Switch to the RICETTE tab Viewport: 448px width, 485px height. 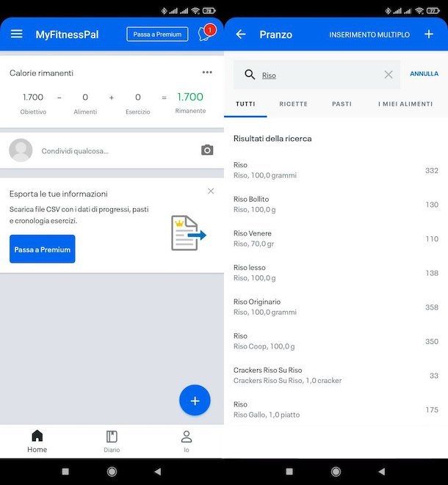(x=294, y=104)
